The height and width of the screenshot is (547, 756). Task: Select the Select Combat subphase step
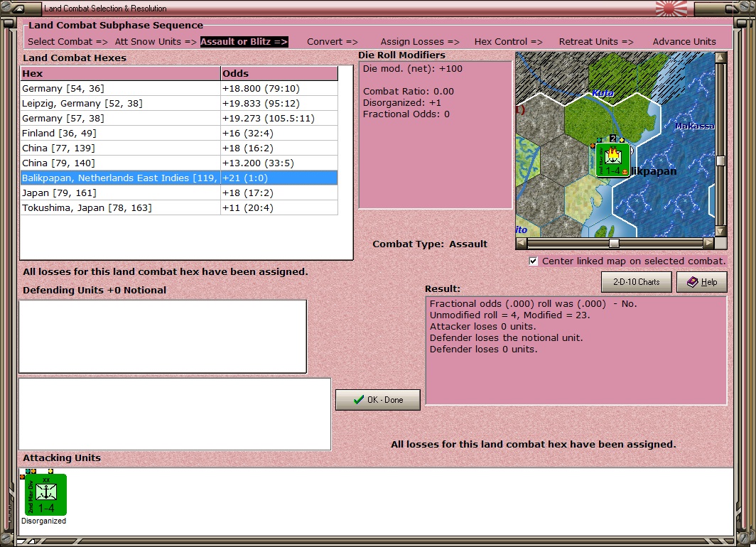(67, 41)
